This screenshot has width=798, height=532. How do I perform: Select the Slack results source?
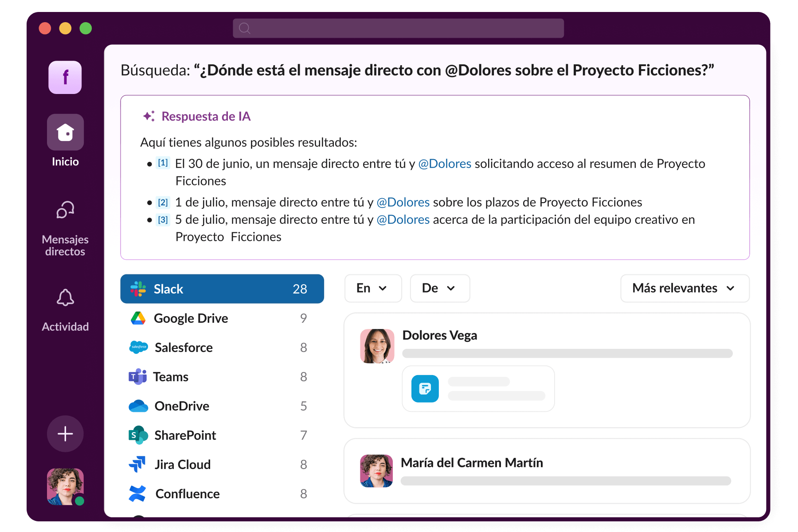(x=222, y=289)
